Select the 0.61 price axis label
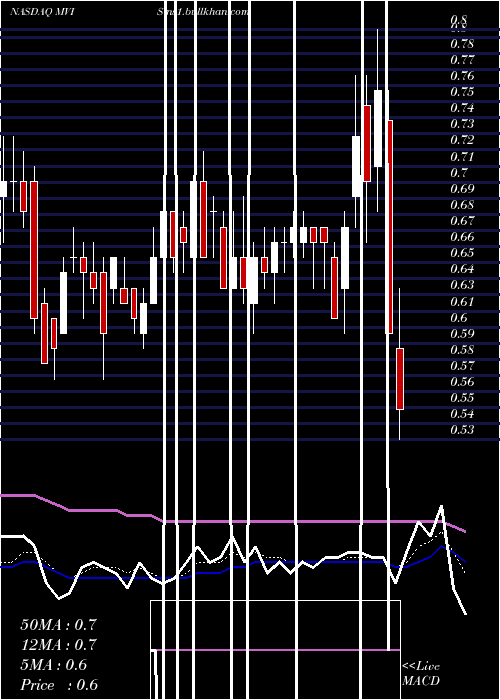Image resolution: width=500 pixels, height=700 pixels. 462,302
